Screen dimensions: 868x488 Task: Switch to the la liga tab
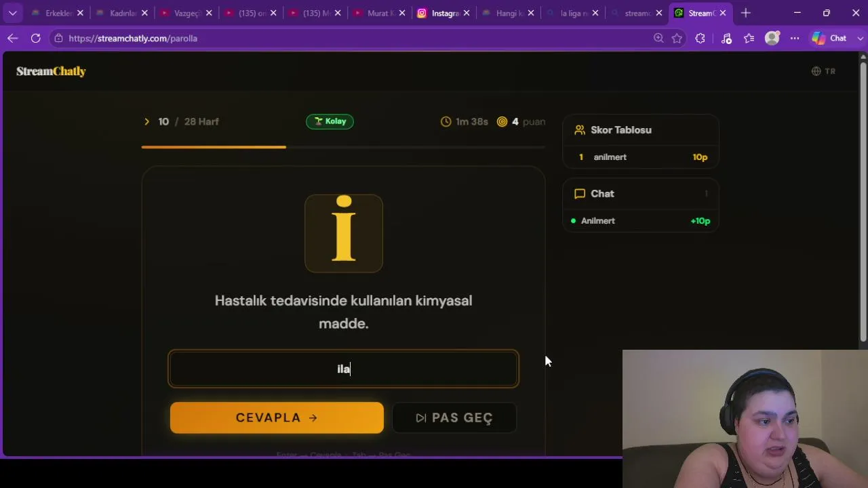[x=572, y=14]
